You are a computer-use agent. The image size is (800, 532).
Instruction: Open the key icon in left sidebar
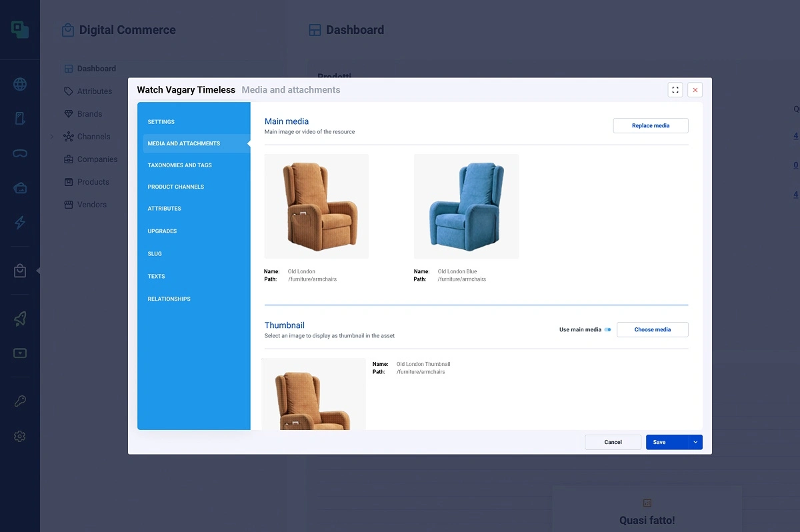click(20, 401)
